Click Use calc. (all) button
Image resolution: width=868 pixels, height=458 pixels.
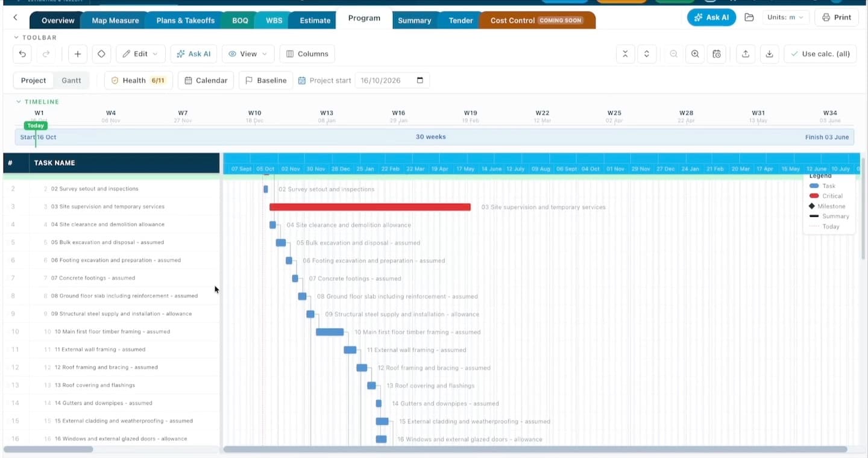[x=820, y=54]
